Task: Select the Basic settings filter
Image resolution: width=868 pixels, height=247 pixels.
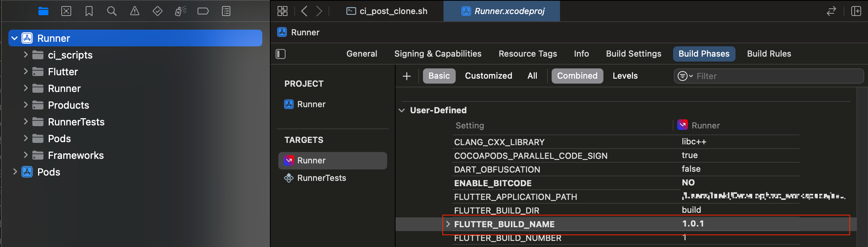Action: pyautogui.click(x=439, y=76)
